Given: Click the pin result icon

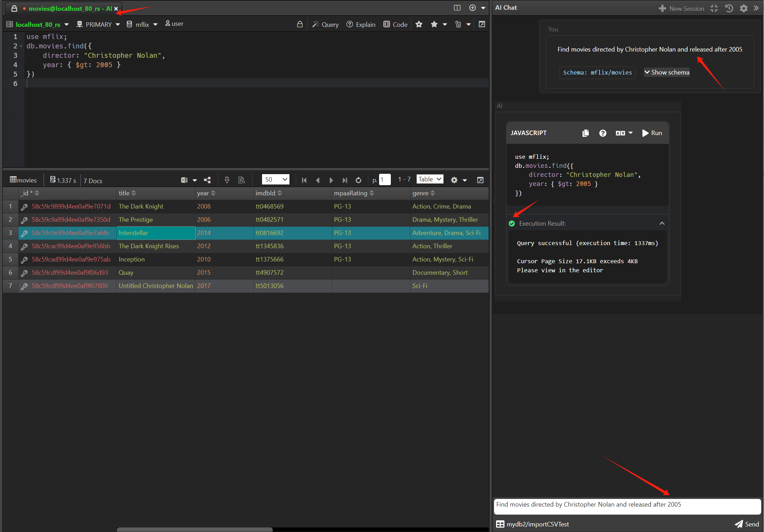Looking at the screenshot, I should pyautogui.click(x=227, y=180).
